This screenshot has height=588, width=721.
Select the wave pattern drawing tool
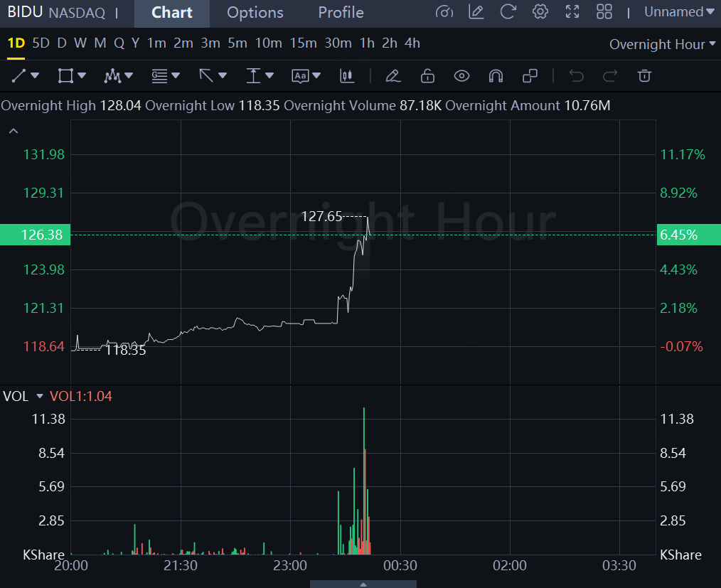tap(112, 76)
